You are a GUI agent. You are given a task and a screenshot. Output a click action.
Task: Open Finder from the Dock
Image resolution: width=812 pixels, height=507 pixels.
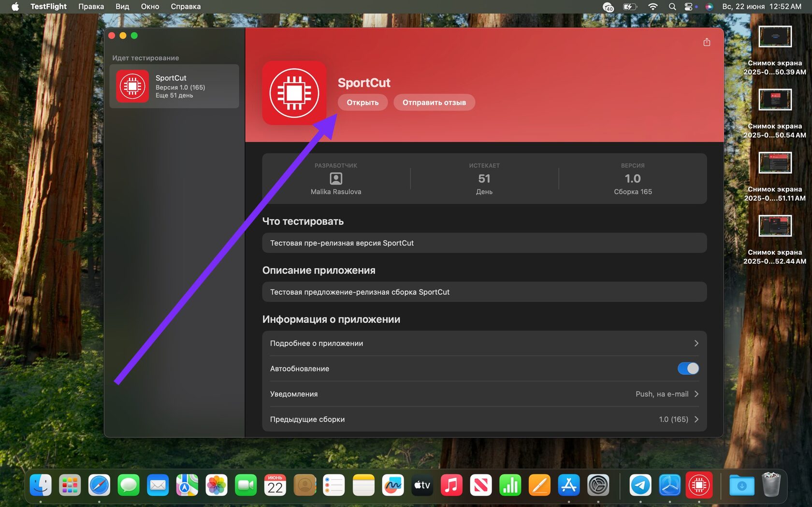pyautogui.click(x=41, y=485)
